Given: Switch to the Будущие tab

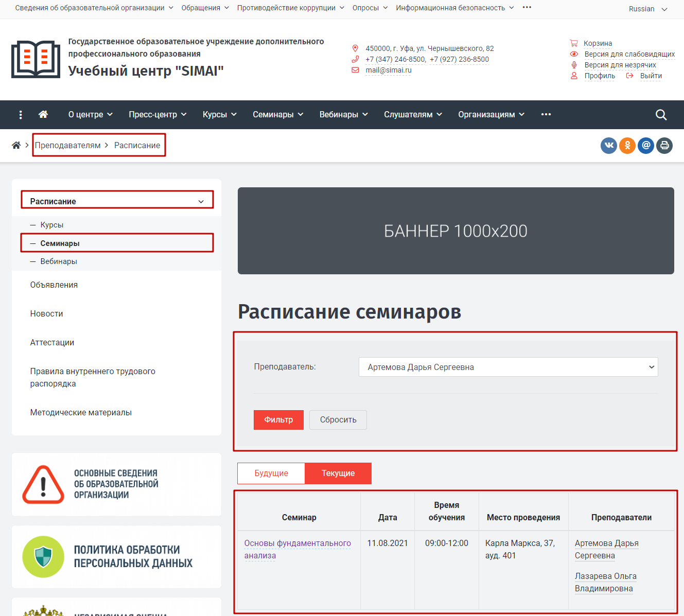Looking at the screenshot, I should pos(271,473).
